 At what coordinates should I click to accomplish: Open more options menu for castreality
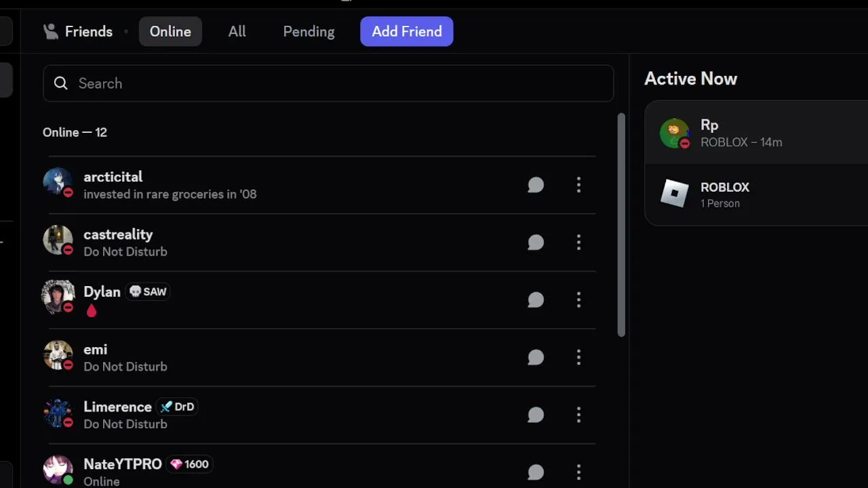coord(578,243)
